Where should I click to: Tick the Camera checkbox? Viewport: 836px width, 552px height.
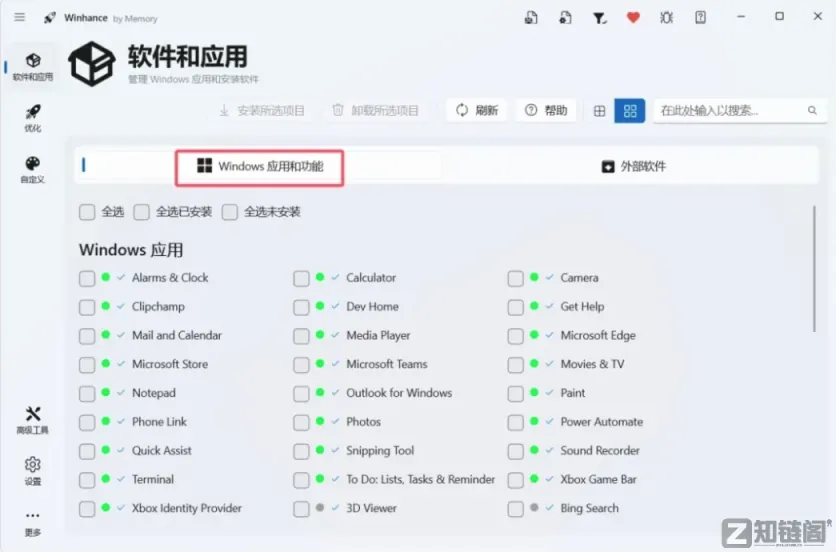click(516, 278)
